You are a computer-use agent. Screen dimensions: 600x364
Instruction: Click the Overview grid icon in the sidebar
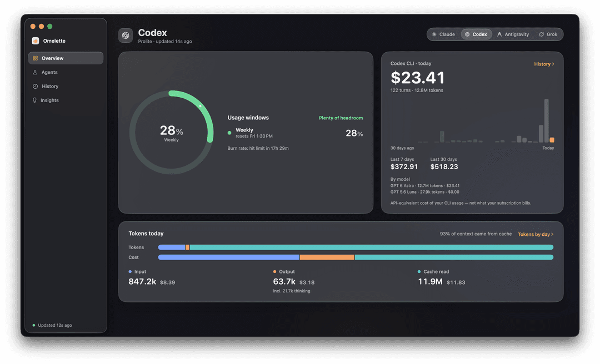point(35,58)
